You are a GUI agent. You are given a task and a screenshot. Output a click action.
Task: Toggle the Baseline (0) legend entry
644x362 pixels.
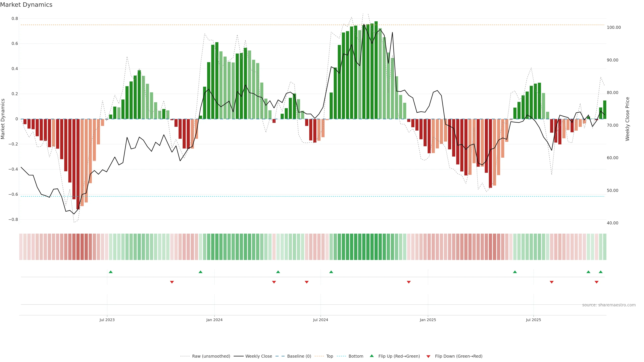(299, 356)
